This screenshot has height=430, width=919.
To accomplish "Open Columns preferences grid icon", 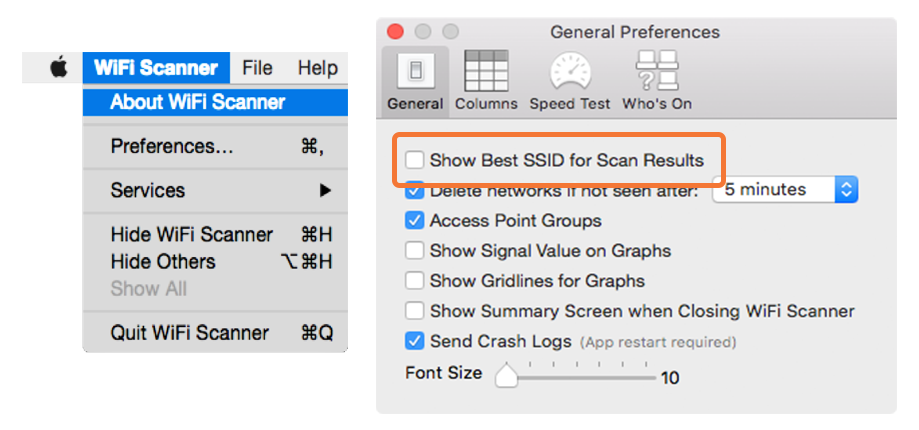I will [486, 70].
